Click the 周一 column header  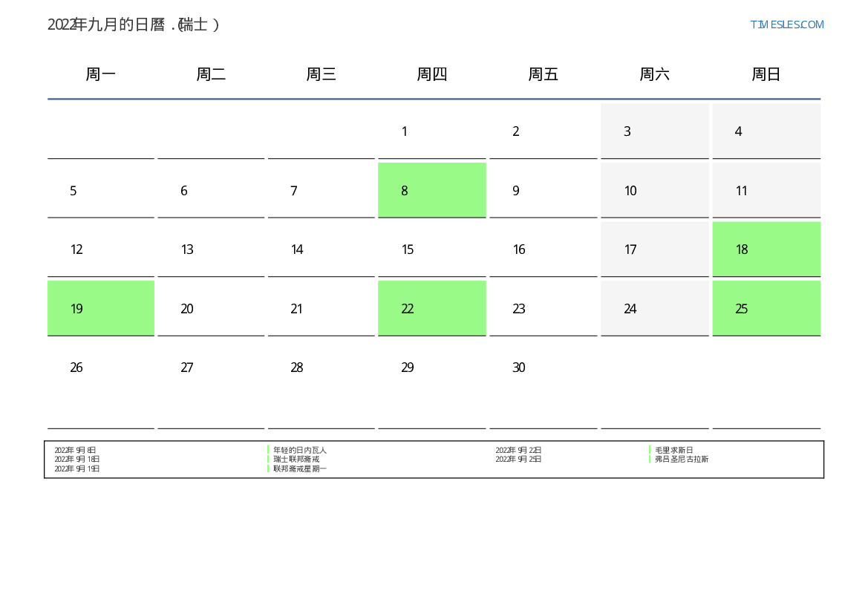coord(101,74)
